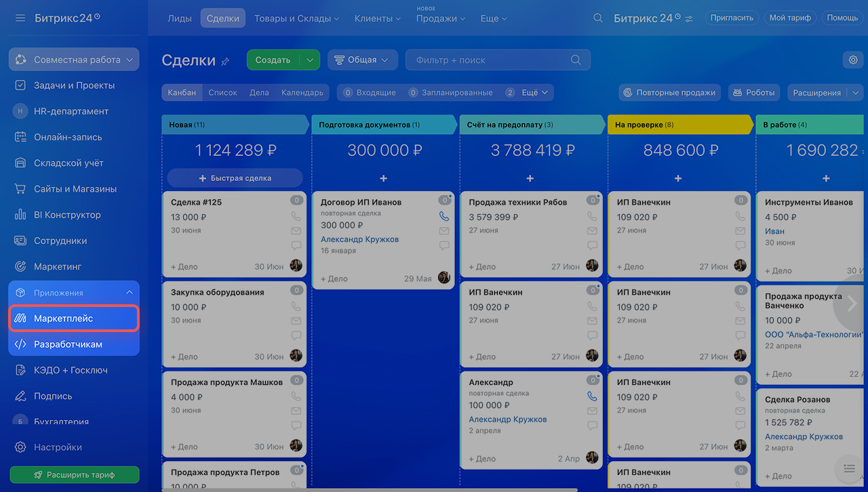Open Онлайн-запись in sidebar
The height and width of the screenshot is (492, 868).
coord(74,137)
